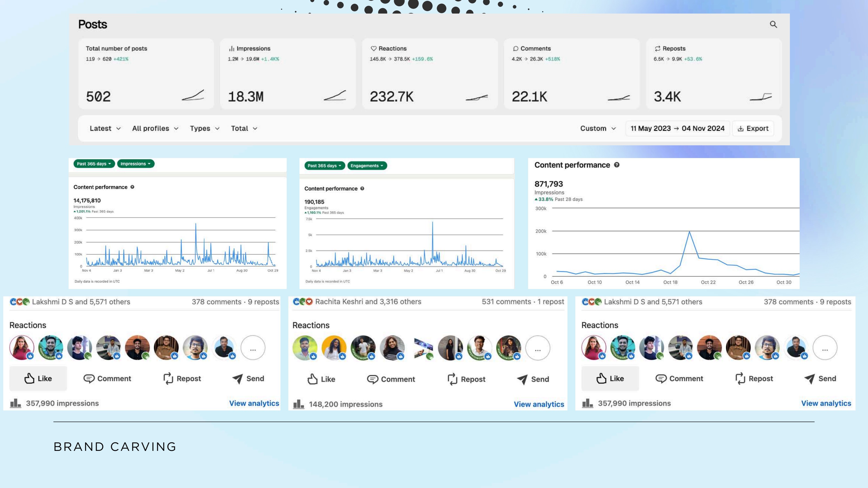
Task: Open the green Engagements metric dropdown pill
Action: (x=367, y=166)
